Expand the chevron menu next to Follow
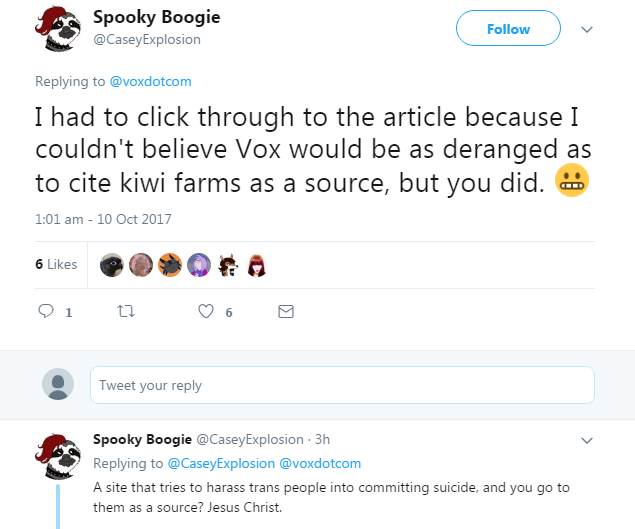 click(x=587, y=29)
